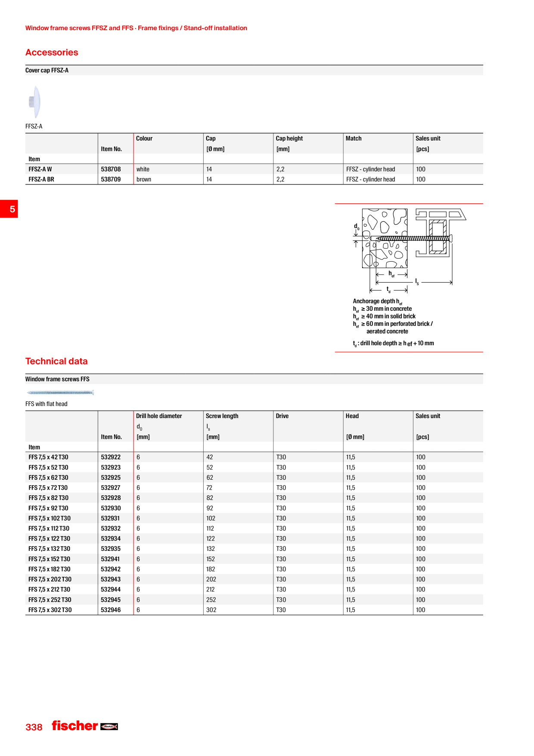Click the drill hole depth td note

click(x=394, y=344)
